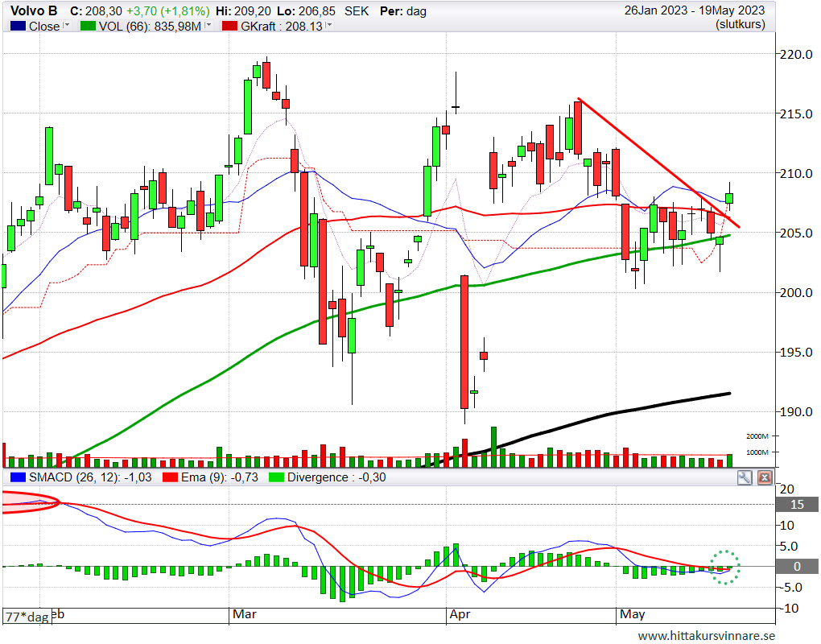Select the red Ema (9) legend swatch
The height and width of the screenshot is (644, 821).
pos(170,477)
